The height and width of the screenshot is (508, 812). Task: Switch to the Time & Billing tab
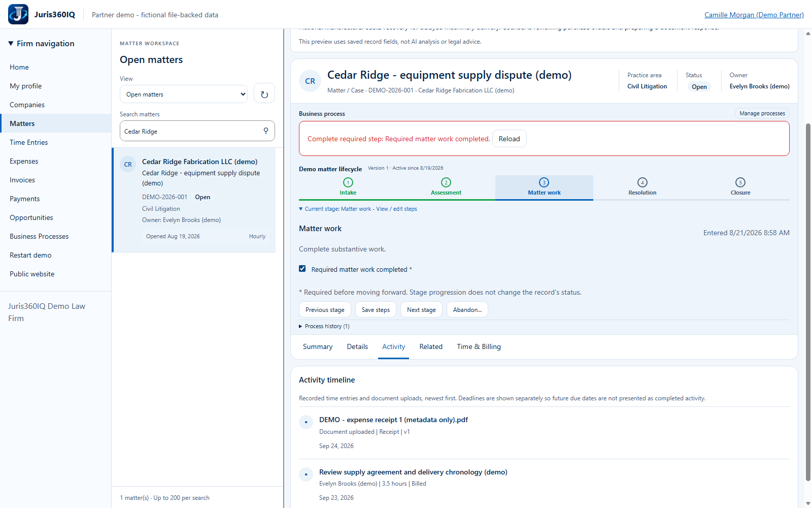click(479, 346)
